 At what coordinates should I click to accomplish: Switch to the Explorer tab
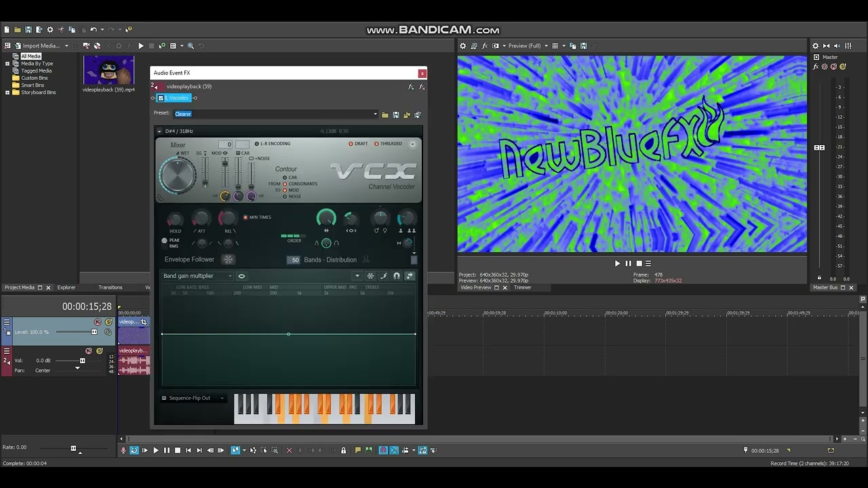66,287
